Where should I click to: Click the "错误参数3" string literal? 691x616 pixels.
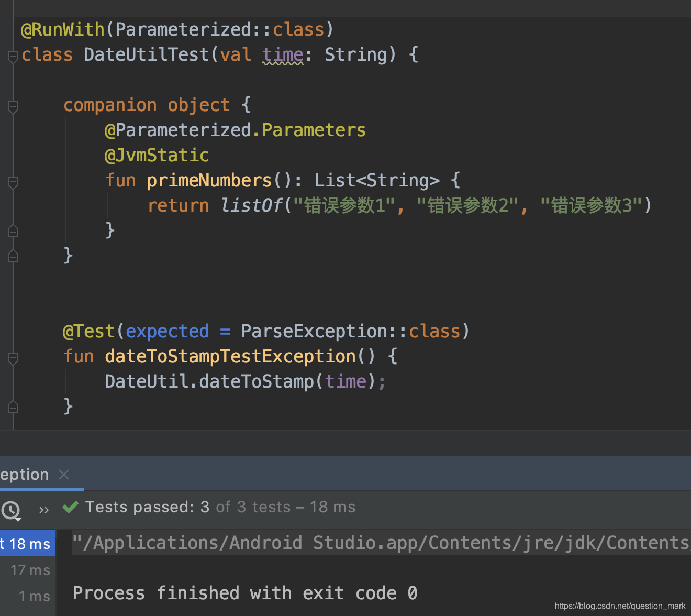[591, 205]
